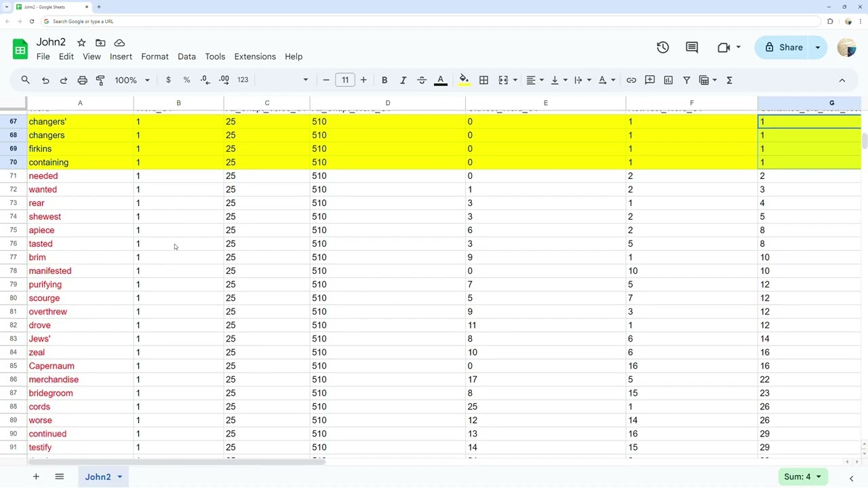Start a meeting with camera icon
This screenshot has width=868, height=488.
click(724, 47)
